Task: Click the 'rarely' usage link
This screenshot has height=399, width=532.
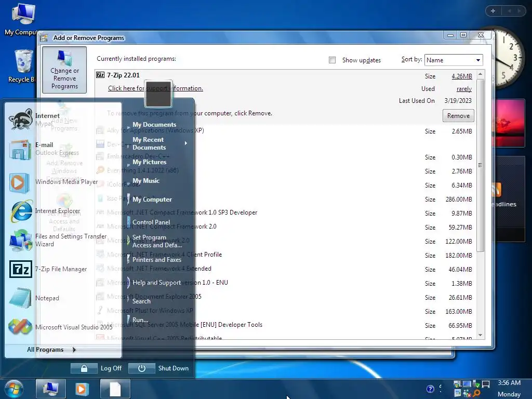Action: tap(464, 89)
